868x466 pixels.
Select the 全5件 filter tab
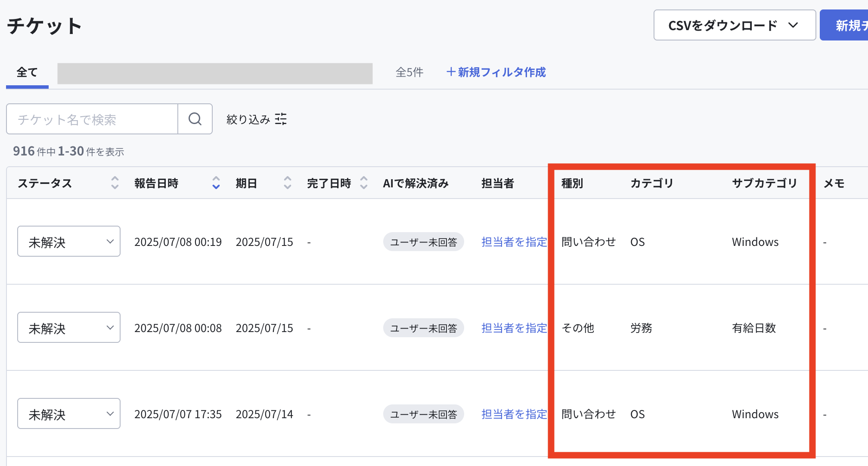click(x=409, y=72)
